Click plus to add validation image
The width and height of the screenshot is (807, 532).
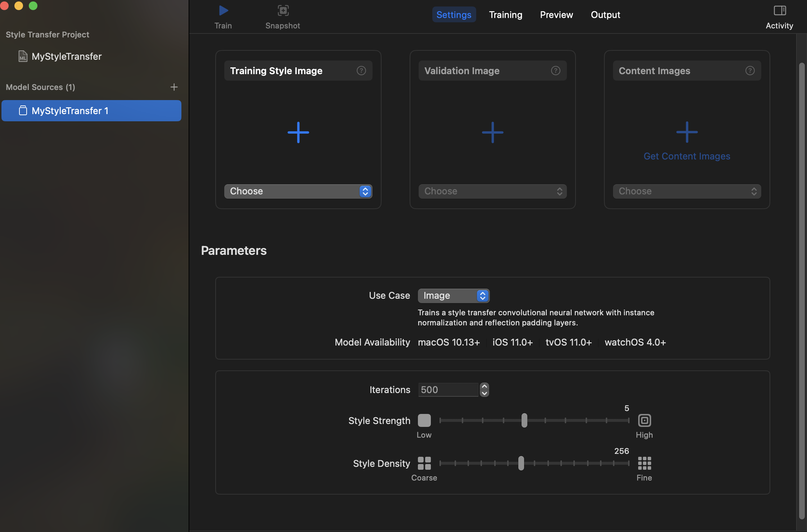[x=492, y=132]
